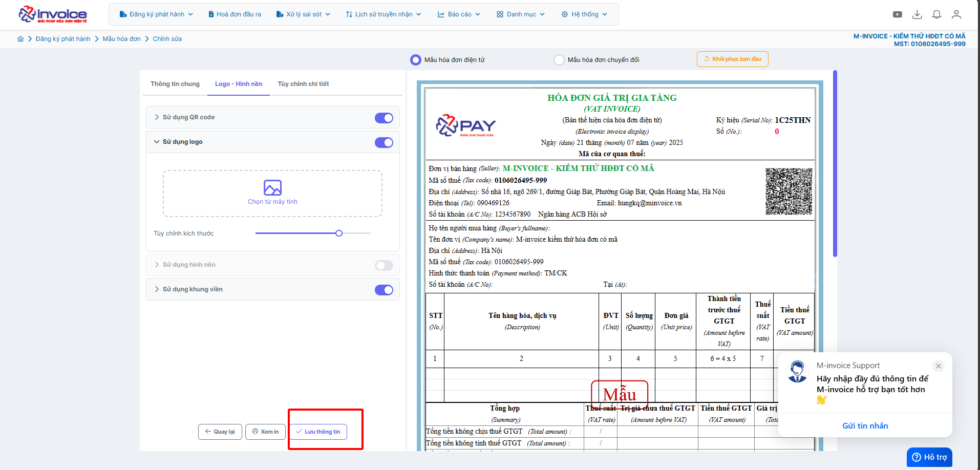Open the 'Lịch sử truyền nhận' dropdown menu
Viewport: 980px width, 470px height.
tap(384, 14)
